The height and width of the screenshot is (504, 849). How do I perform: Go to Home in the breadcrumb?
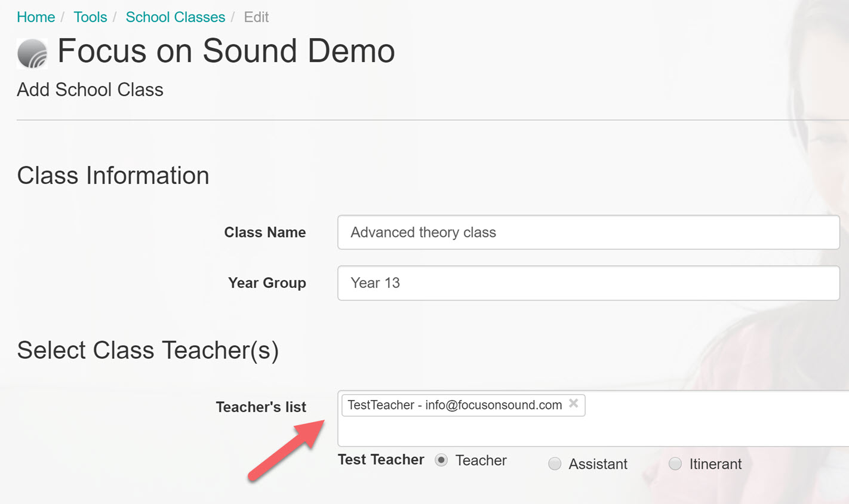tap(36, 17)
